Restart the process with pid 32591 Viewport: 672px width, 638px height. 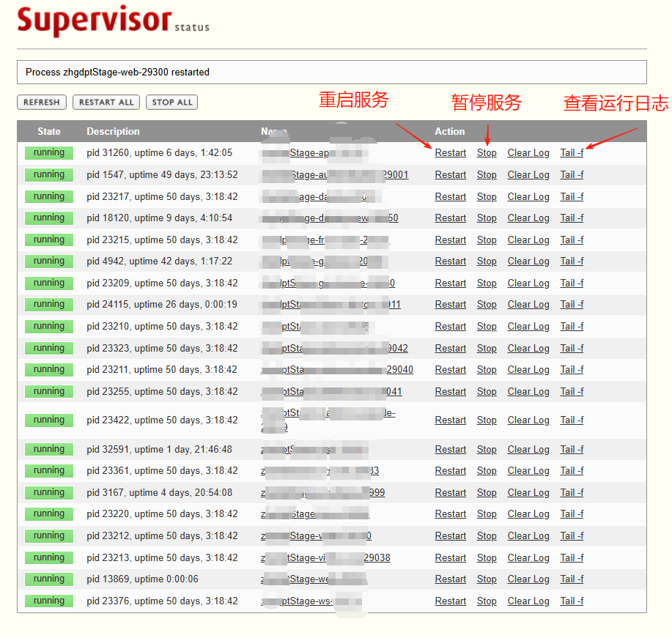click(450, 449)
